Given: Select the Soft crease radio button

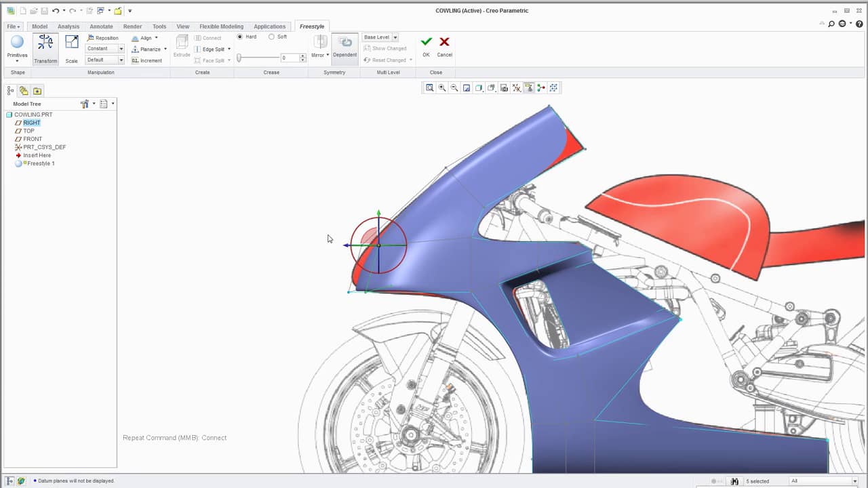Looking at the screenshot, I should click(272, 37).
